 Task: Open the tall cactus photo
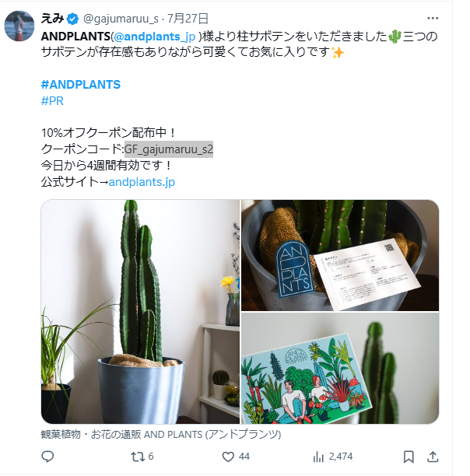pyautogui.click(x=140, y=312)
